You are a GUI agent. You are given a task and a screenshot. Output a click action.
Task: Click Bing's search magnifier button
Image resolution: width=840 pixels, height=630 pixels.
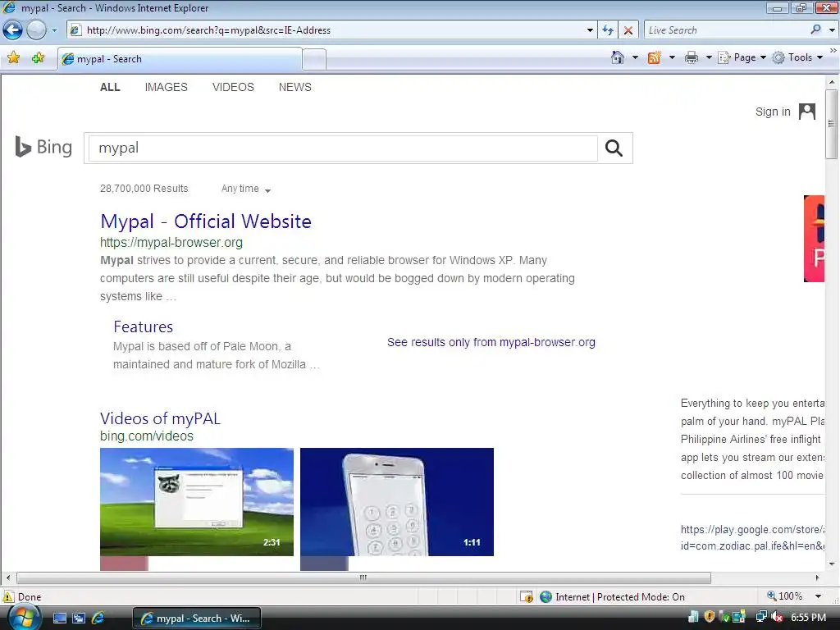point(614,148)
